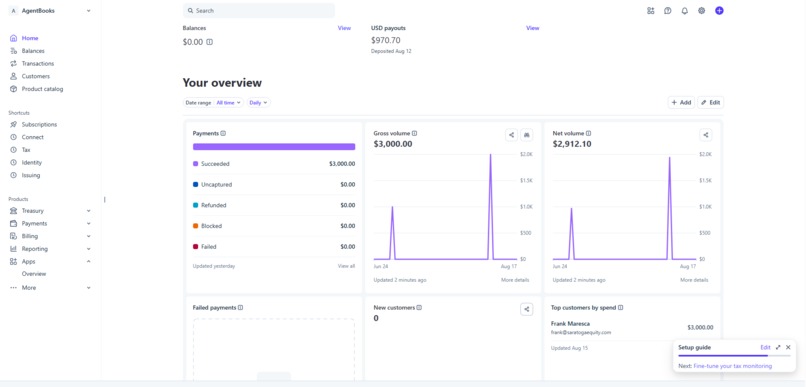Screen dimensions: 806x387
Task: Expand the Setup guide panel
Action: pyautogui.click(x=778, y=347)
